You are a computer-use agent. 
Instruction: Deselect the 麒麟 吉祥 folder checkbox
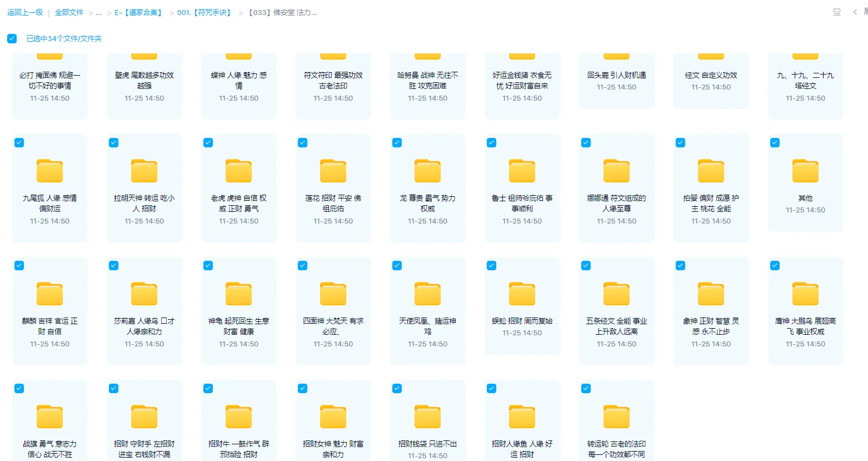(19, 265)
